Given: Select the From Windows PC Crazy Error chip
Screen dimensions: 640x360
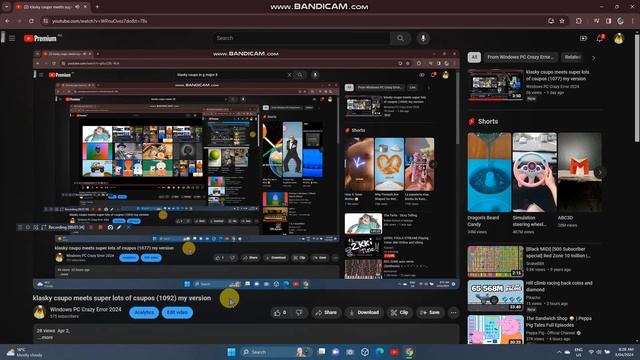Looking at the screenshot, I should [x=520, y=57].
